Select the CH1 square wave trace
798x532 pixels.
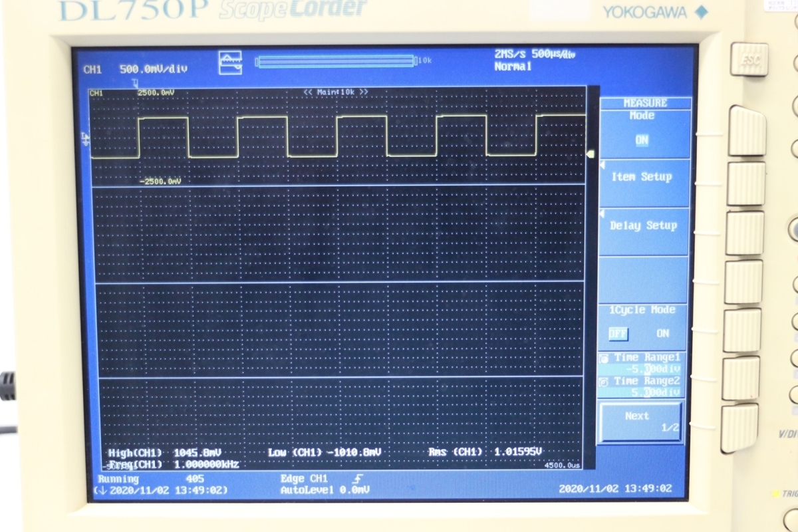338,136
